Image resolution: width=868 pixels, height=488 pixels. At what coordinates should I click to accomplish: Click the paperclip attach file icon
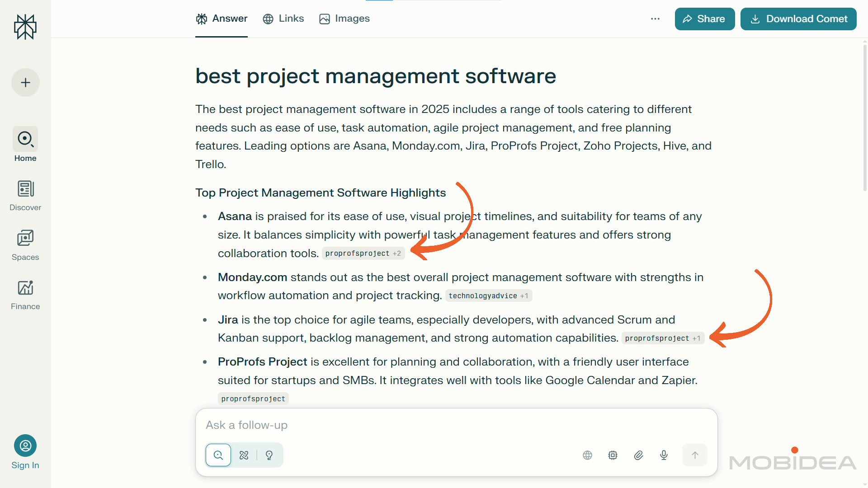[x=638, y=455]
